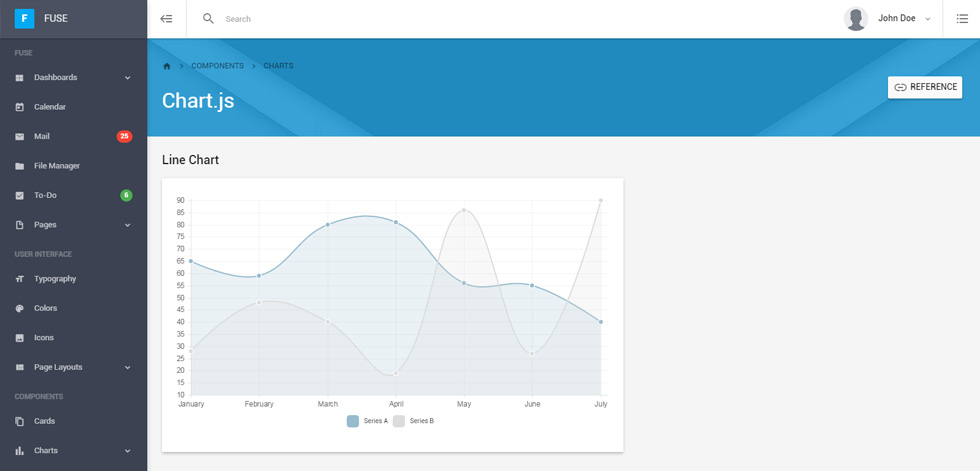Click John Doe's avatar picture
Viewport: 980px width, 471px height.
pos(856,19)
